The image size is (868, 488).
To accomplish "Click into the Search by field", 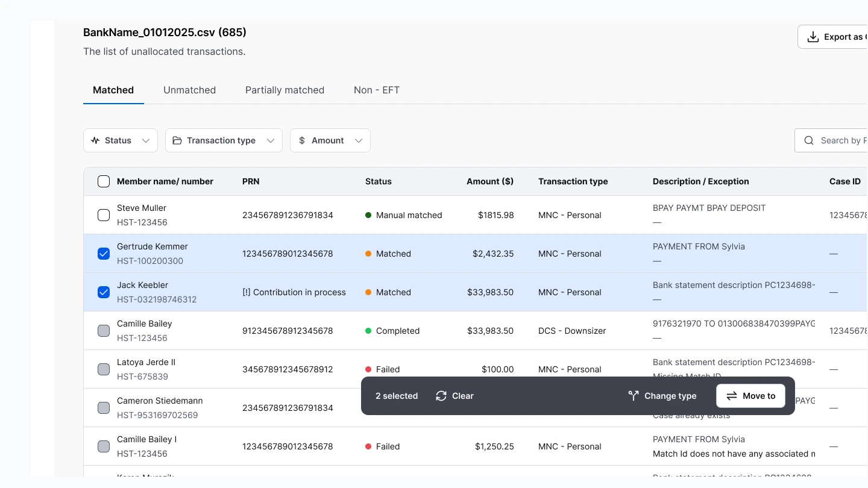I will pyautogui.click(x=832, y=140).
